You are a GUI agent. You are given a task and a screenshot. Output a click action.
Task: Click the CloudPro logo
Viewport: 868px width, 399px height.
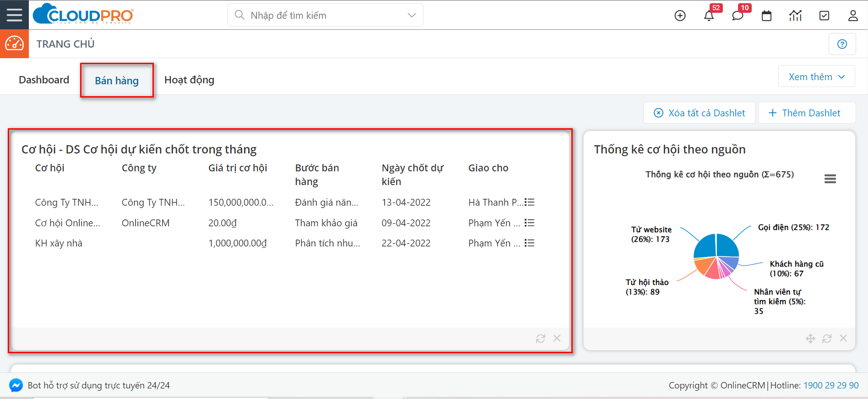(x=83, y=14)
